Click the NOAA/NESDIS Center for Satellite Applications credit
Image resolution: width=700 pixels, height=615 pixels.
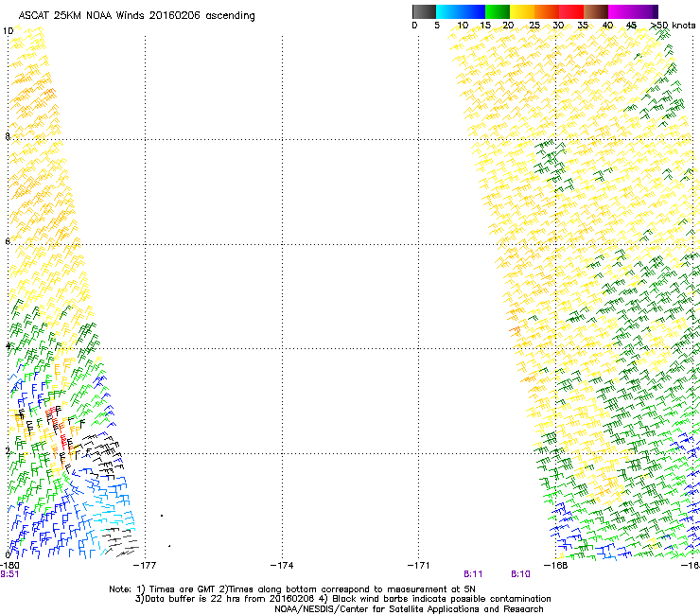click(409, 609)
